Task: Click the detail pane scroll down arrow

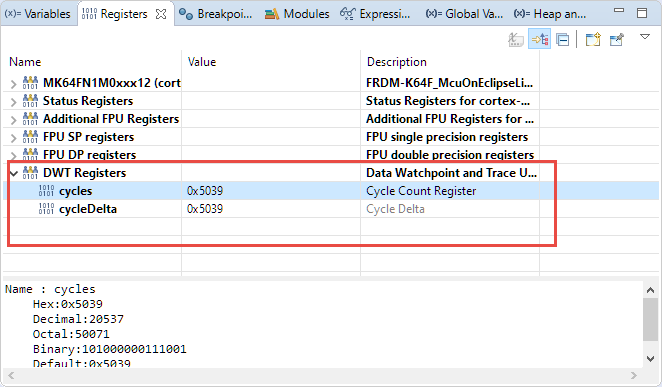Action: pos(650,359)
